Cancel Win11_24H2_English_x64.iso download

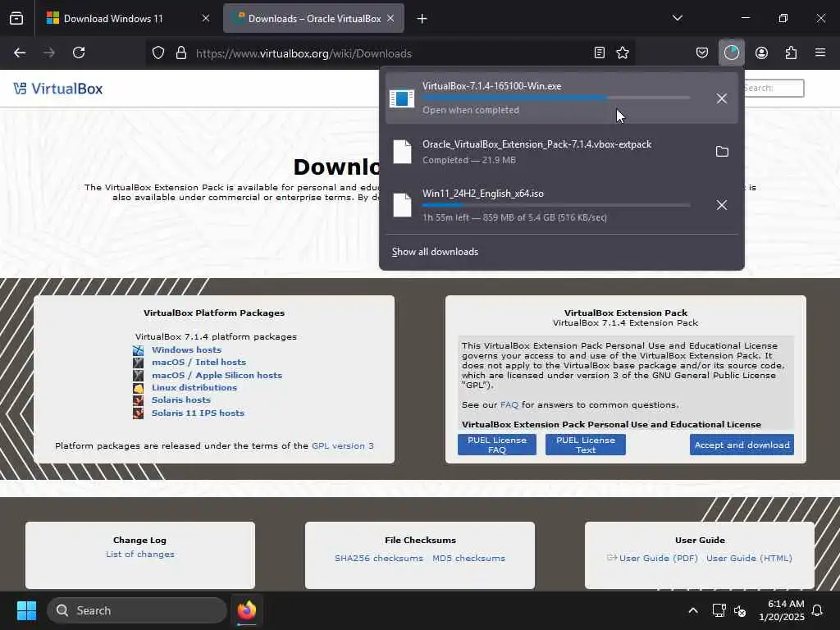[x=722, y=205]
